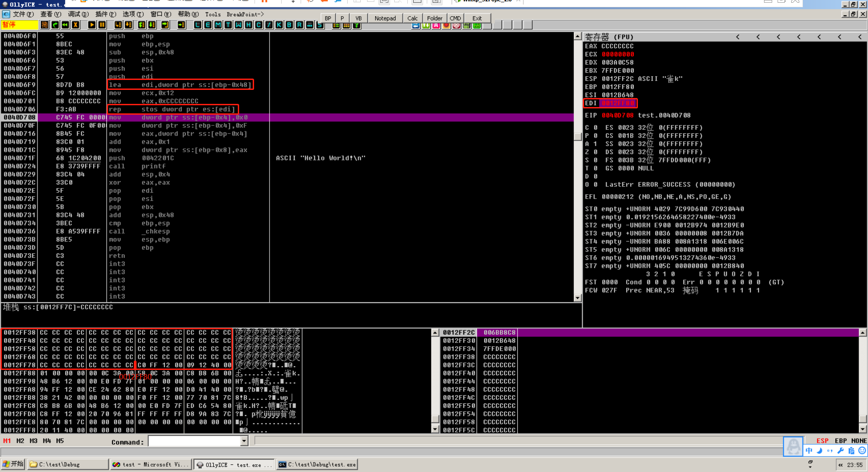
Task: Click the Trace Into toolbar icon
Action: (x=142, y=25)
